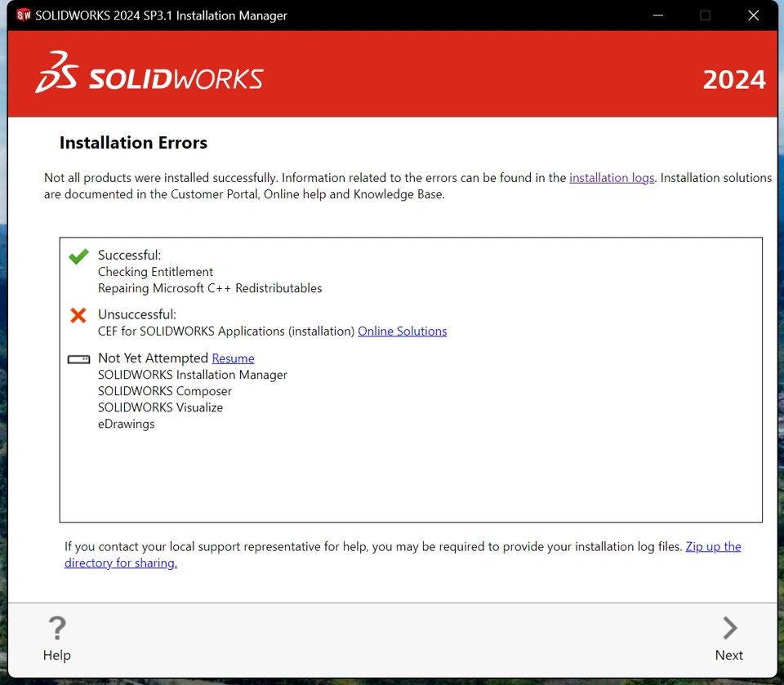Select 'eDrawings' list entry

127,424
